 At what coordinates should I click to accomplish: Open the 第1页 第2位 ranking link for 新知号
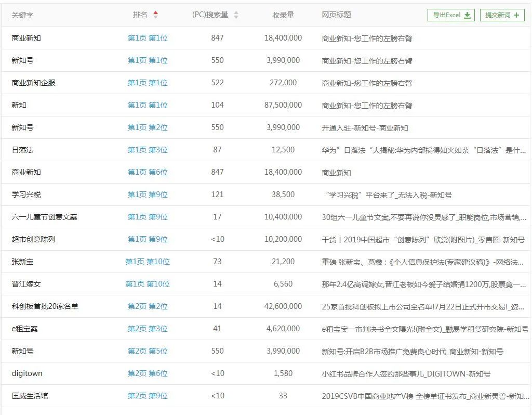pyautogui.click(x=148, y=128)
